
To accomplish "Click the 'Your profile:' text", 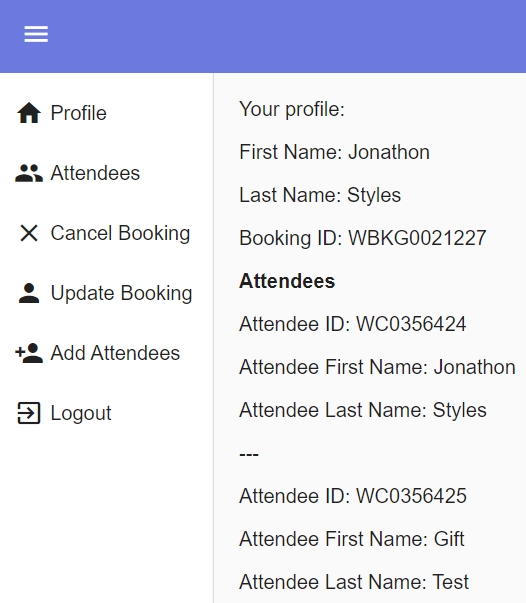I will tap(292, 109).
